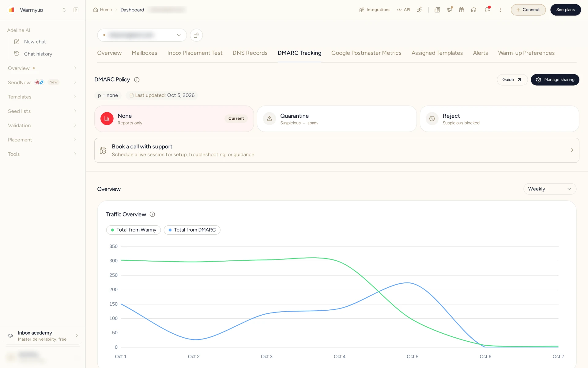Switch to Inbox Placement Test tab
Screen dimensions: 588x368
click(x=195, y=53)
